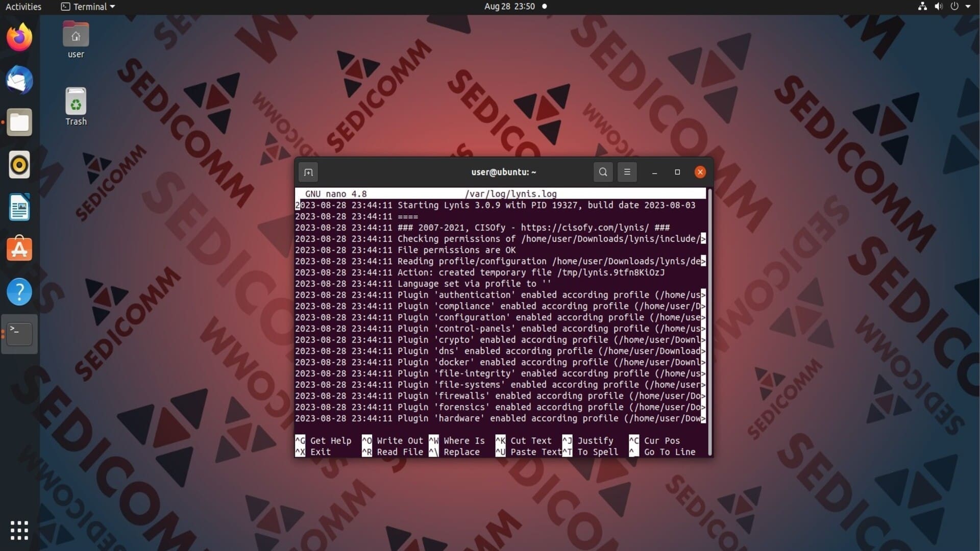
Task: Click the Exit nano shortcut
Action: 313,452
